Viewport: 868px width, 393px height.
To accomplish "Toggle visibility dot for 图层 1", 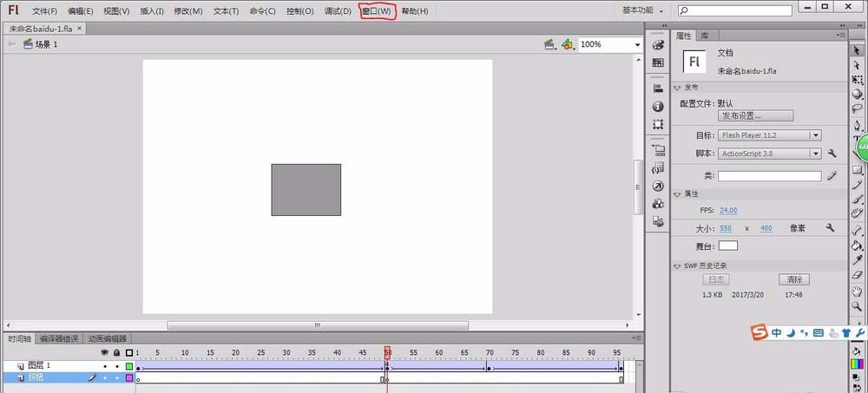I will point(105,366).
